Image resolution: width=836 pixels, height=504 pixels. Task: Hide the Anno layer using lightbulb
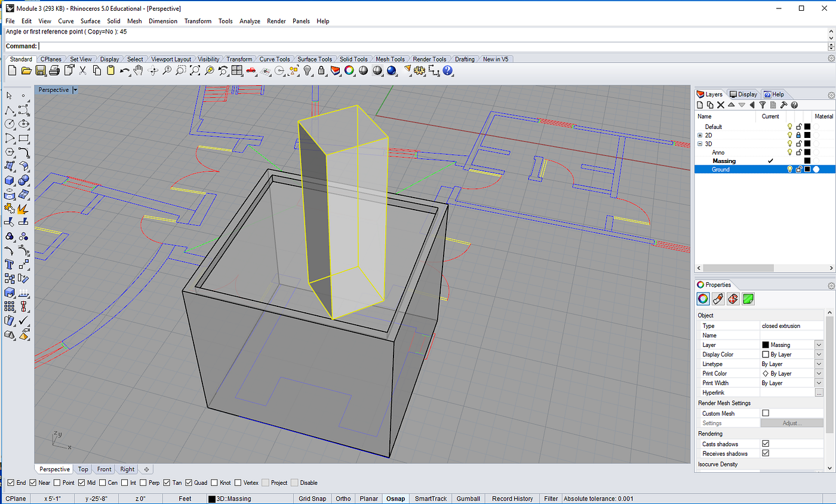789,152
